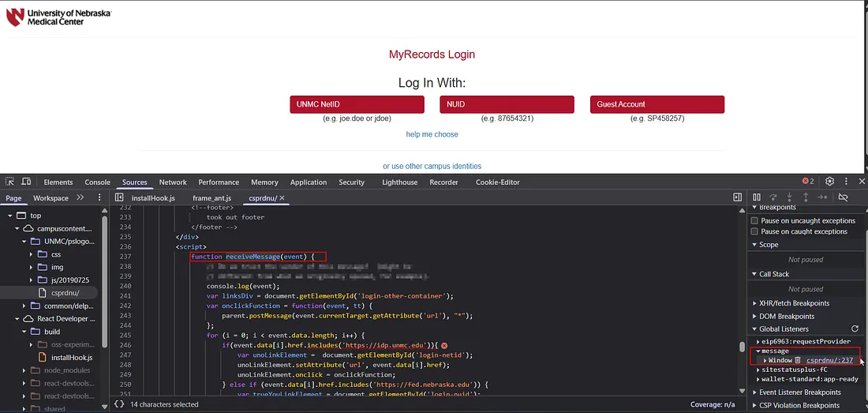Expand XHR/fetch Breakpoints section
The image size is (868, 413).
(754, 303)
